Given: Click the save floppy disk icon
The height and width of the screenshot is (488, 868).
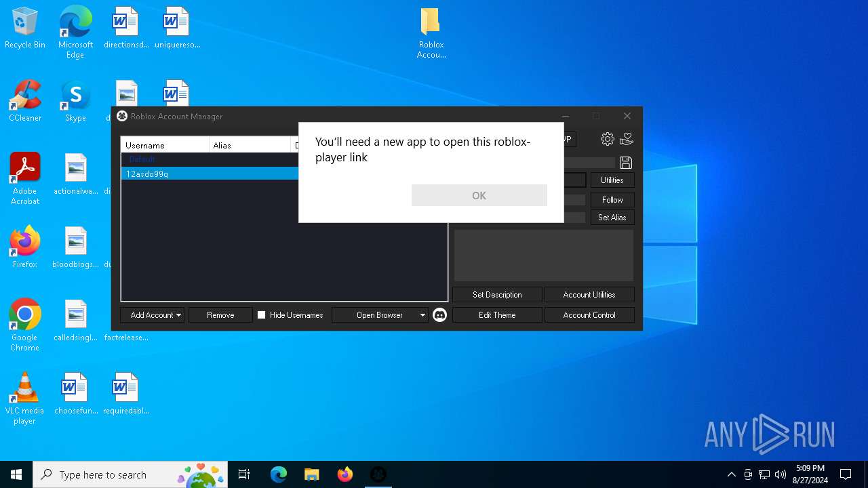Looking at the screenshot, I should 626,163.
